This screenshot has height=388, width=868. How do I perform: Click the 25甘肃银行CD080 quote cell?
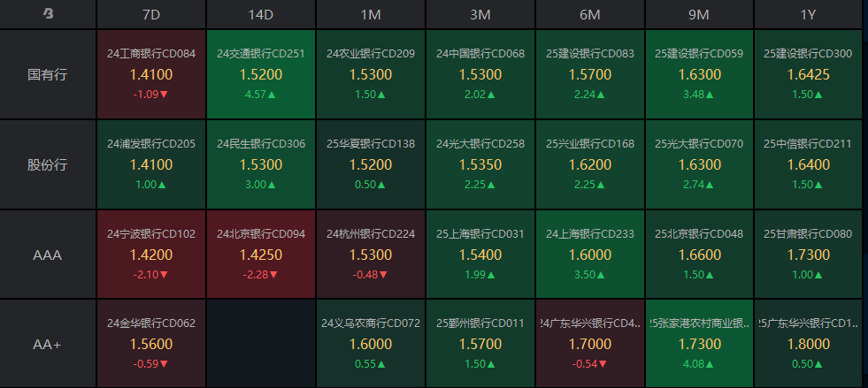coord(809,255)
